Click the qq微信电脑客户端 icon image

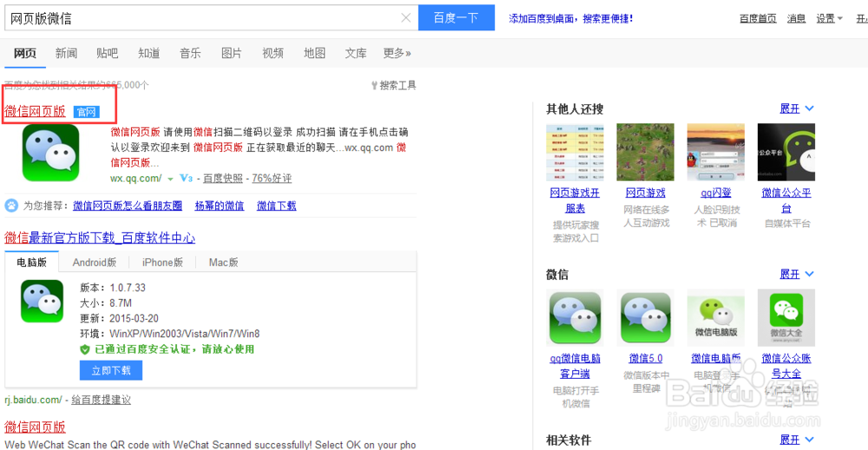click(x=575, y=318)
